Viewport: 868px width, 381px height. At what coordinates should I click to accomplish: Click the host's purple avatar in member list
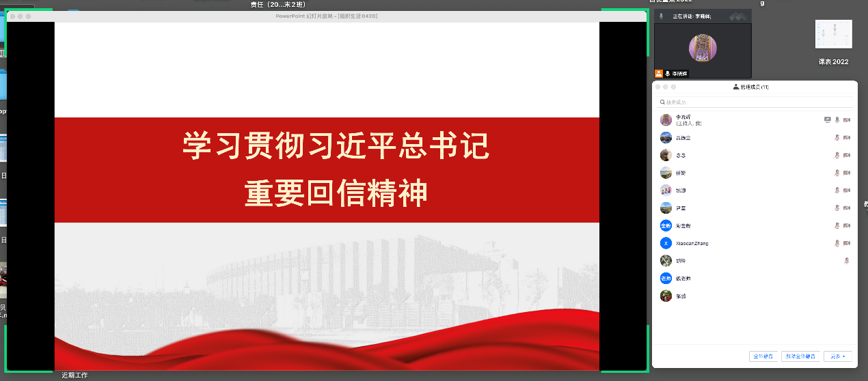tap(666, 119)
